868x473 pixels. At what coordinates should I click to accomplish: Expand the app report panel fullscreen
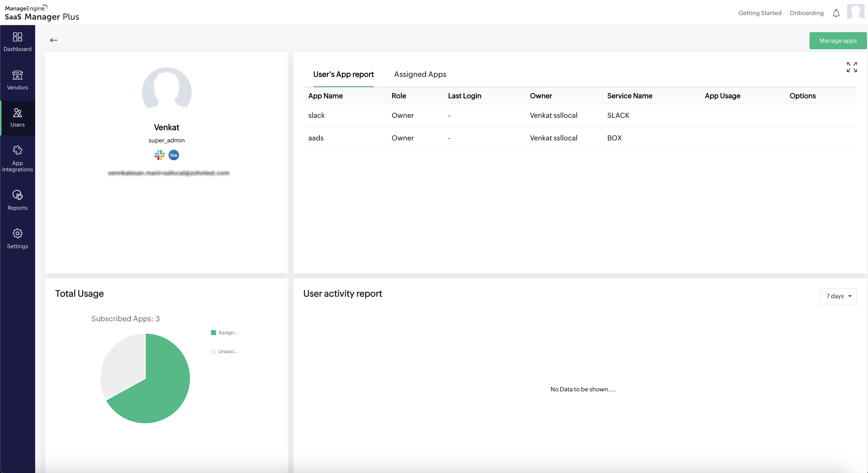point(851,67)
